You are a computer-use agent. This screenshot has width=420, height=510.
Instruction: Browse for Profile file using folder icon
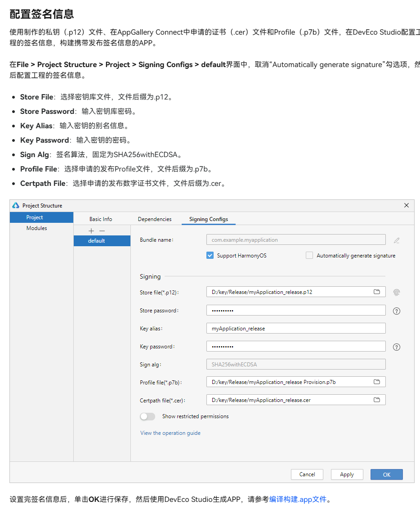point(377,382)
